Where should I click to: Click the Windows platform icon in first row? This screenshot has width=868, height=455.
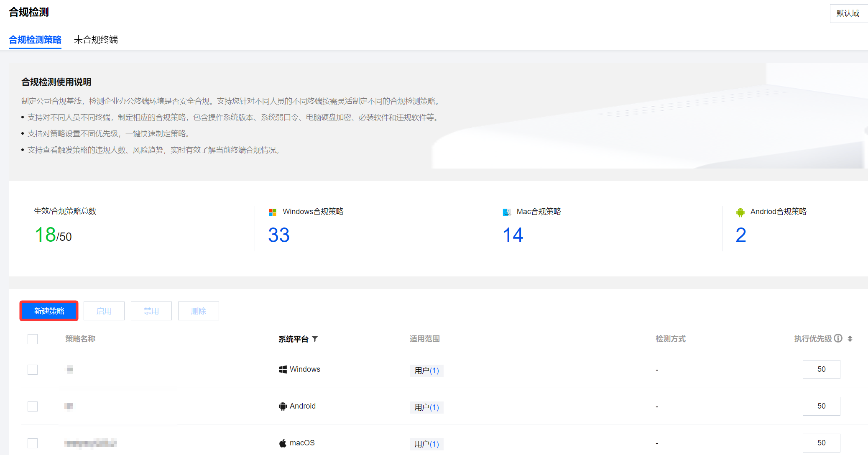pos(283,369)
